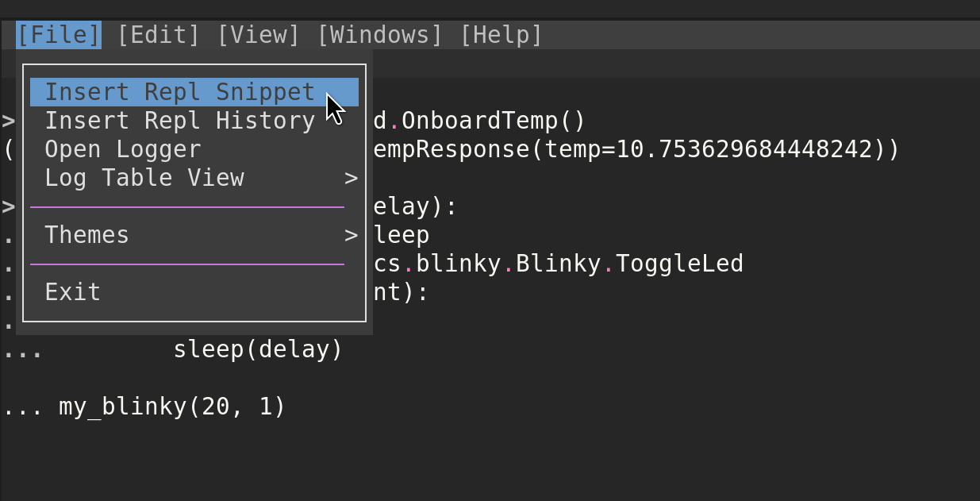
Task: Close the open File menu
Action: (59, 35)
